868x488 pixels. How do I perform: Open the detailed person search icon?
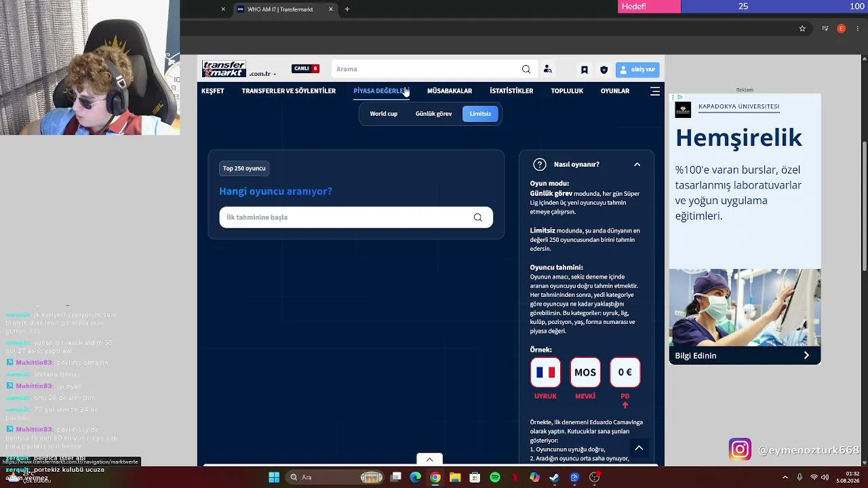pyautogui.click(x=548, y=69)
